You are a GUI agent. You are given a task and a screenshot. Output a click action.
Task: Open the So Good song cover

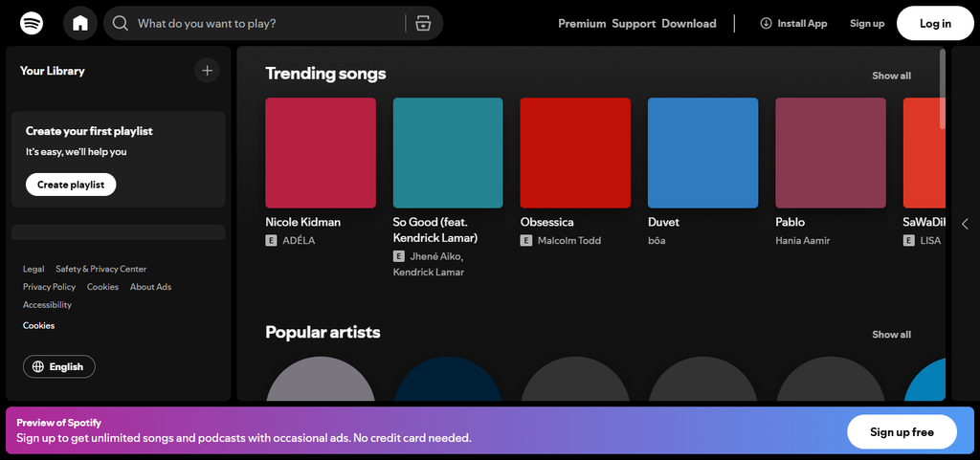(448, 153)
